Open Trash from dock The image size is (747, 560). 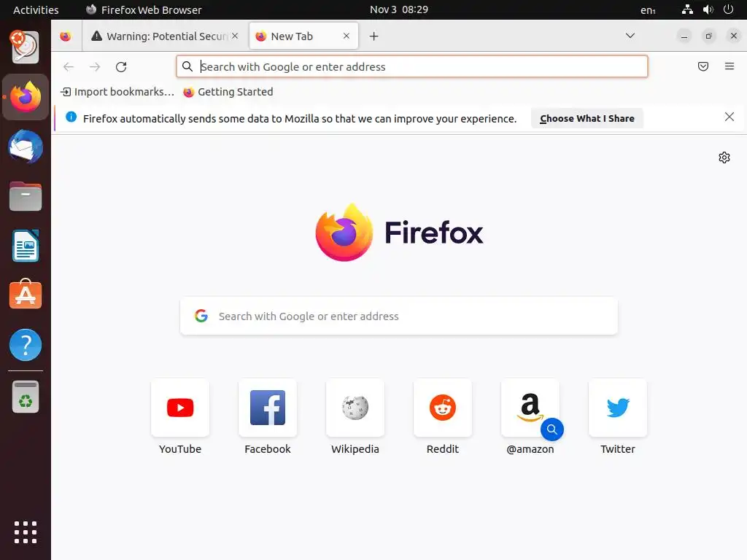coord(26,397)
